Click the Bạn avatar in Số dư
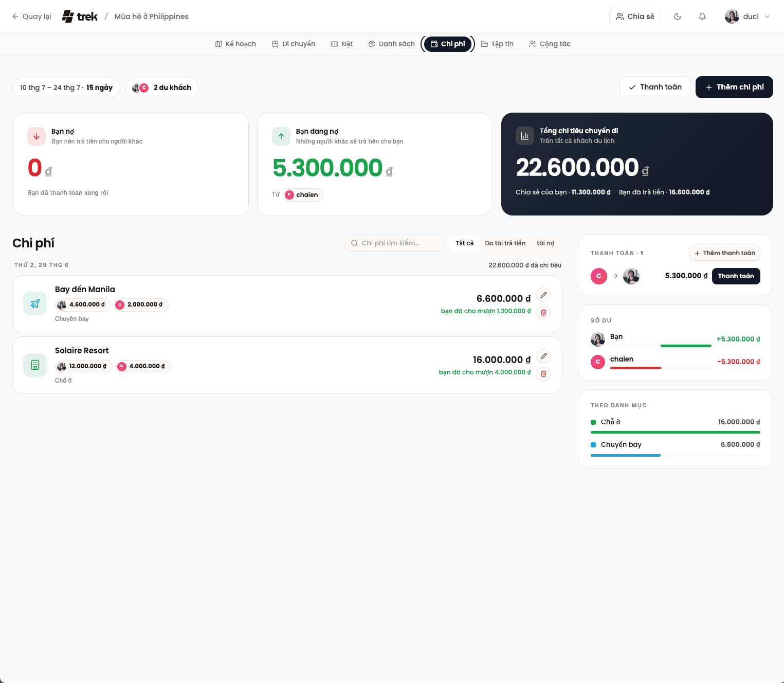The width and height of the screenshot is (784, 683). tap(598, 339)
